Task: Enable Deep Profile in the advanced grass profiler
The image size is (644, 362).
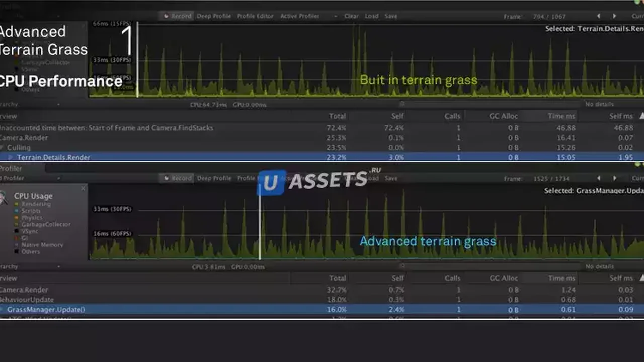Action: pos(214,178)
